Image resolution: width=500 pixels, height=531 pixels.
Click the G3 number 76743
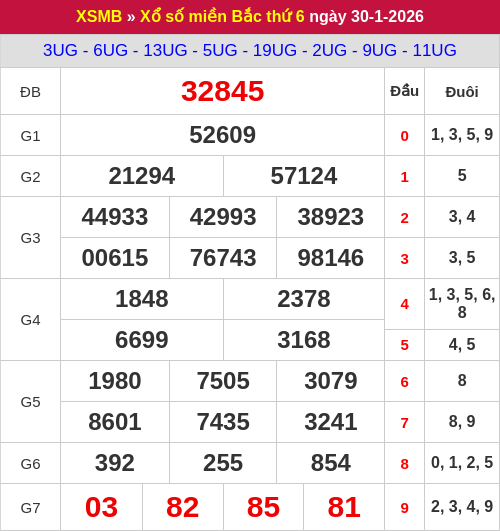click(x=223, y=258)
